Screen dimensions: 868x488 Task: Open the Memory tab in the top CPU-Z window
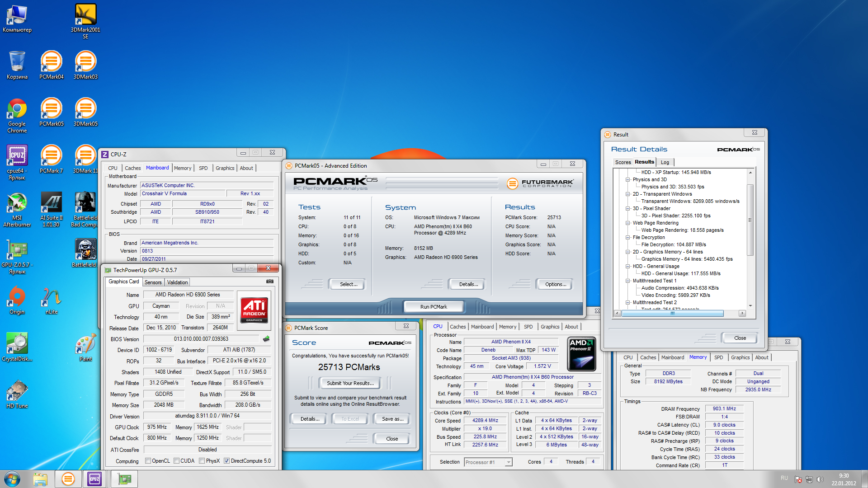pyautogui.click(x=183, y=168)
